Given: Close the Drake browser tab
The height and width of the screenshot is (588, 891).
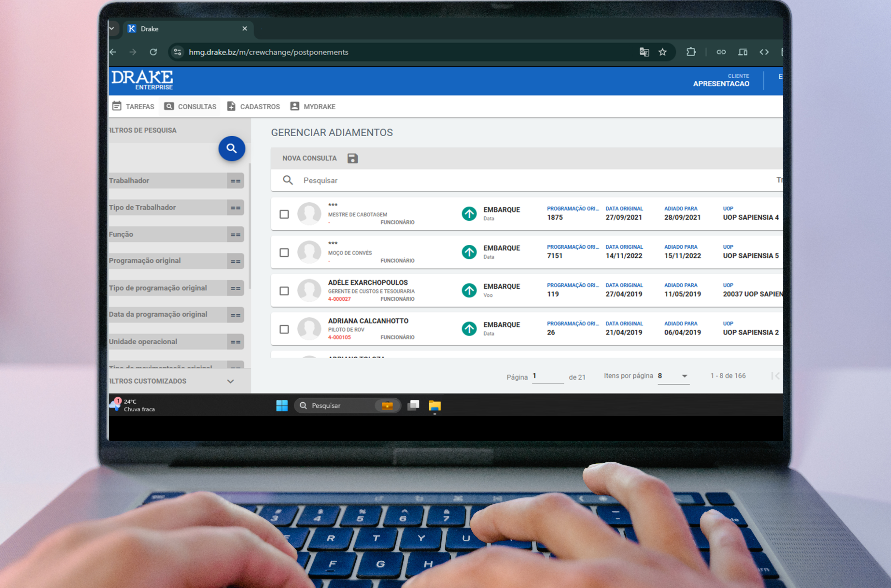Looking at the screenshot, I should point(245,28).
